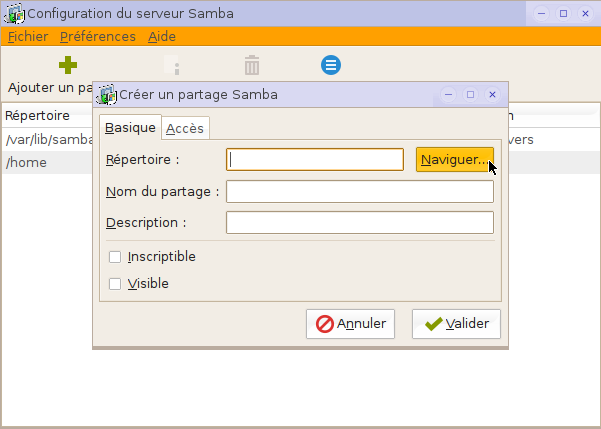Click the Répertoire column header
The image size is (601, 429).
[48, 115]
